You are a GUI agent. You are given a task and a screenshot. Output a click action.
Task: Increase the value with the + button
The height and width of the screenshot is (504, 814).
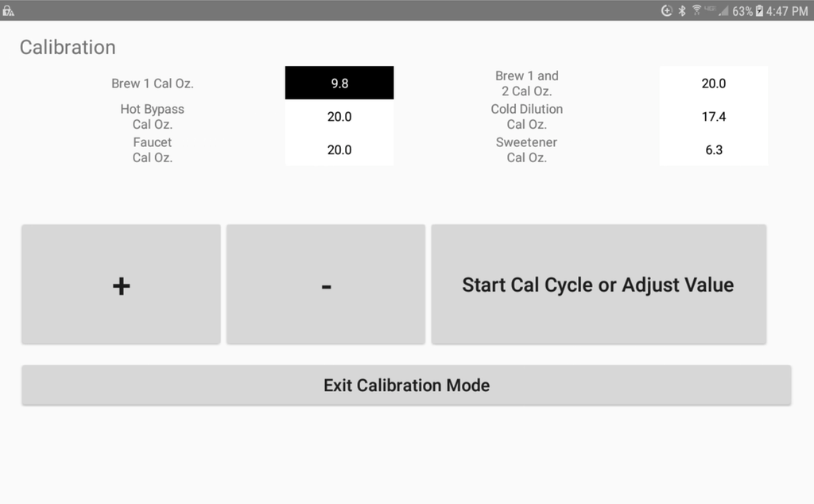tap(120, 284)
